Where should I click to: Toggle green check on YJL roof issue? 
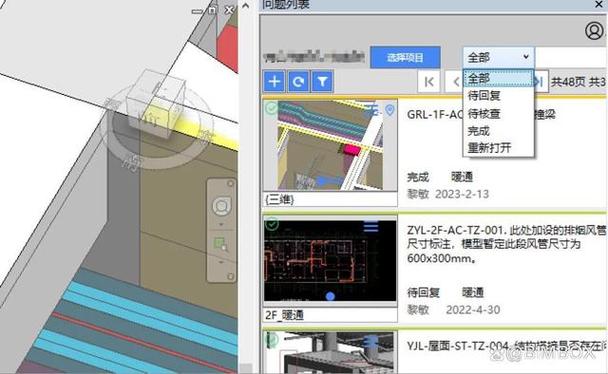[271, 339]
